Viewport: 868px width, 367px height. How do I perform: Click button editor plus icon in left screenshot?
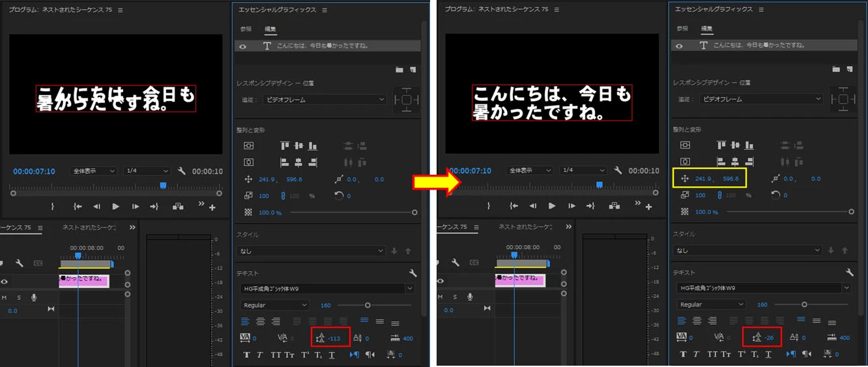(212, 207)
